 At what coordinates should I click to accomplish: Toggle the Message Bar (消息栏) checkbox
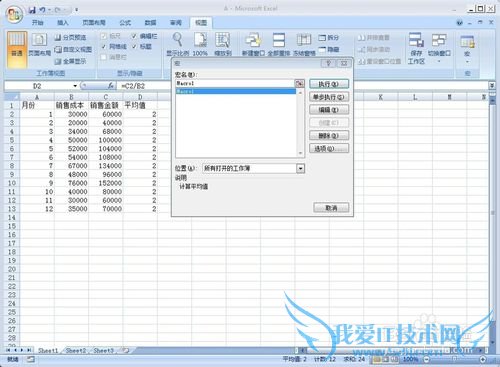click(x=103, y=57)
